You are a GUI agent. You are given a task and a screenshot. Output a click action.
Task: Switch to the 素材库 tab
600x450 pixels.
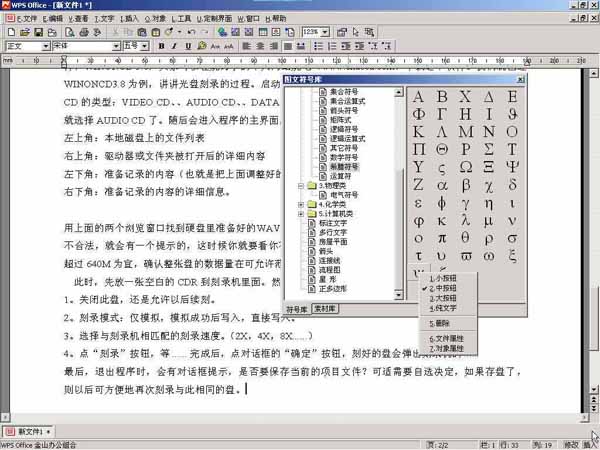click(325, 309)
